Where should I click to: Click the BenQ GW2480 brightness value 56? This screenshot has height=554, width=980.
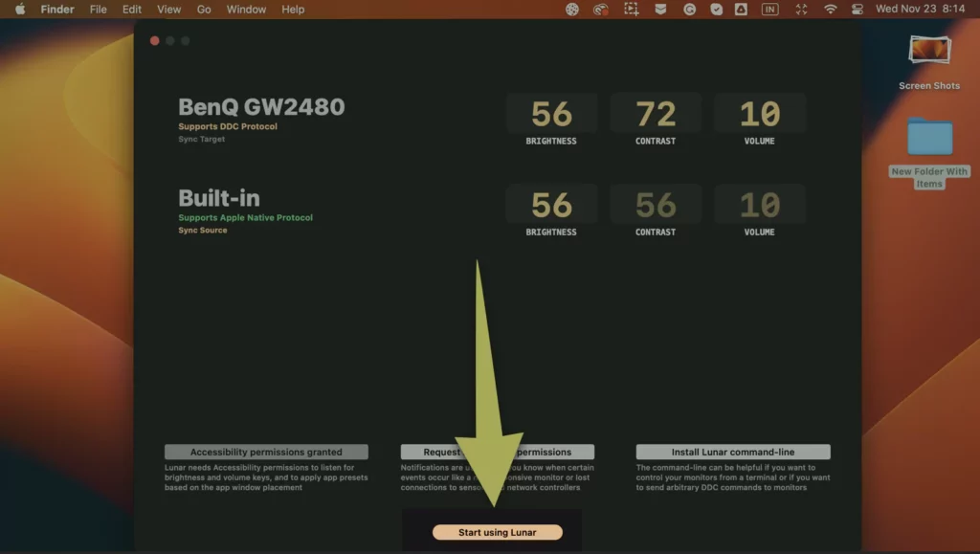click(x=552, y=114)
